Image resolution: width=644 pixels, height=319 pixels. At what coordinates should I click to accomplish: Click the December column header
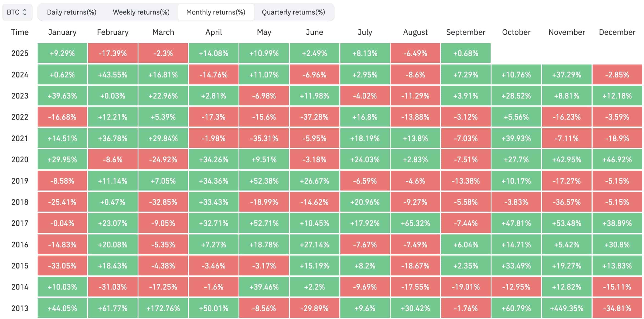(617, 32)
